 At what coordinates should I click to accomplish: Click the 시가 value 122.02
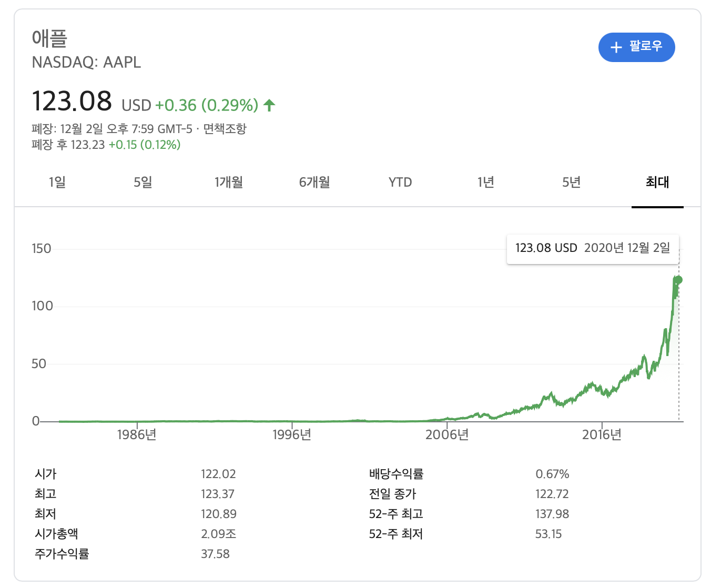click(x=218, y=474)
